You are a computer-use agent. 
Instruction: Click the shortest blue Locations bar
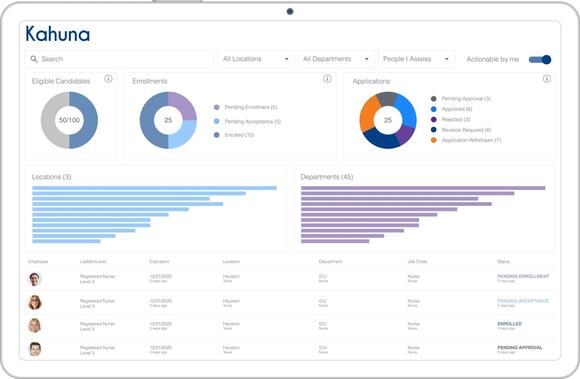pos(66,241)
